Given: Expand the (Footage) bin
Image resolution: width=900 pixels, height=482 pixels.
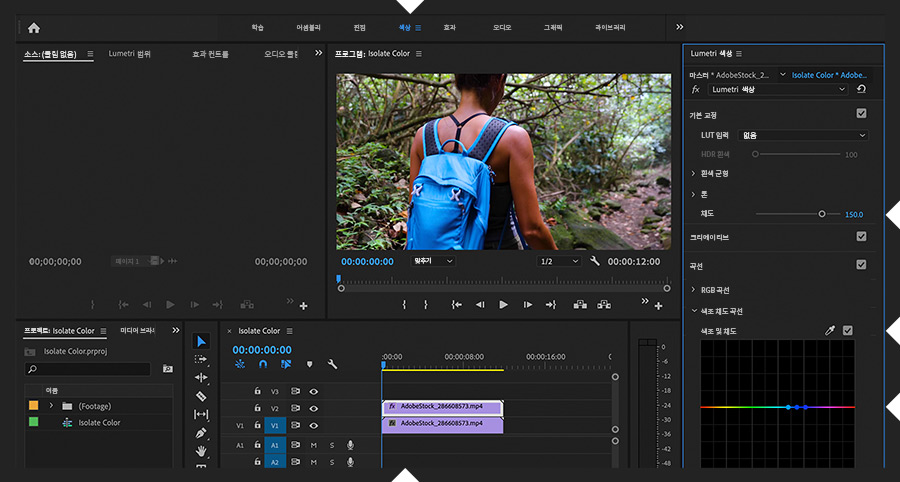Looking at the screenshot, I should point(51,406).
